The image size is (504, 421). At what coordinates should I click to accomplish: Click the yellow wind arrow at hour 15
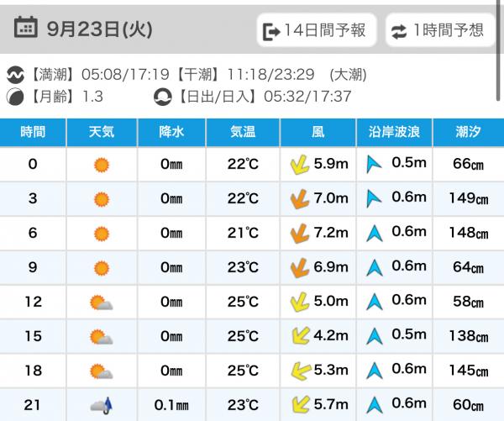tap(298, 337)
